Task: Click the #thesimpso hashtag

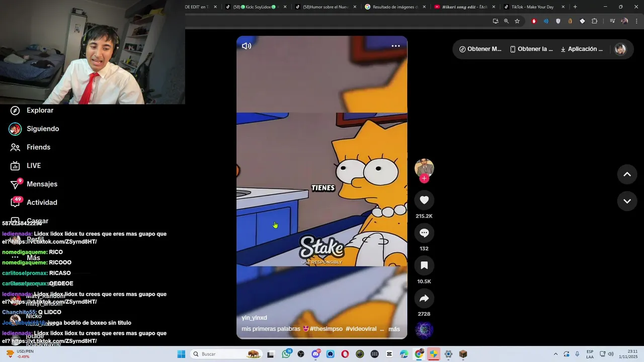Action: click(x=326, y=329)
